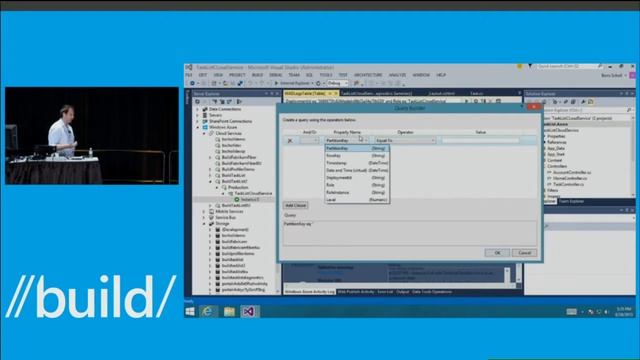Open the BUILD menu
Screen dimensions: 640x360
pos(258,75)
